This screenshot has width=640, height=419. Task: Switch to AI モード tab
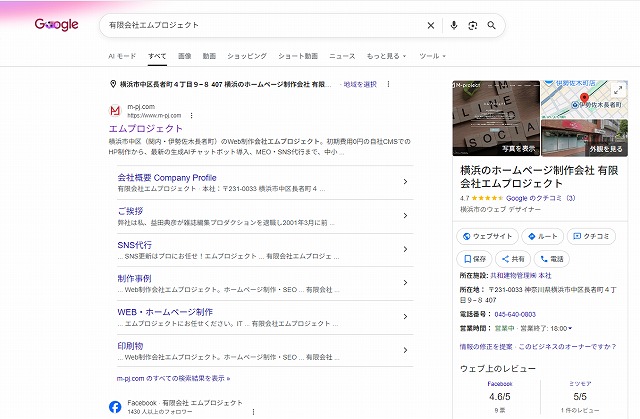point(122,56)
